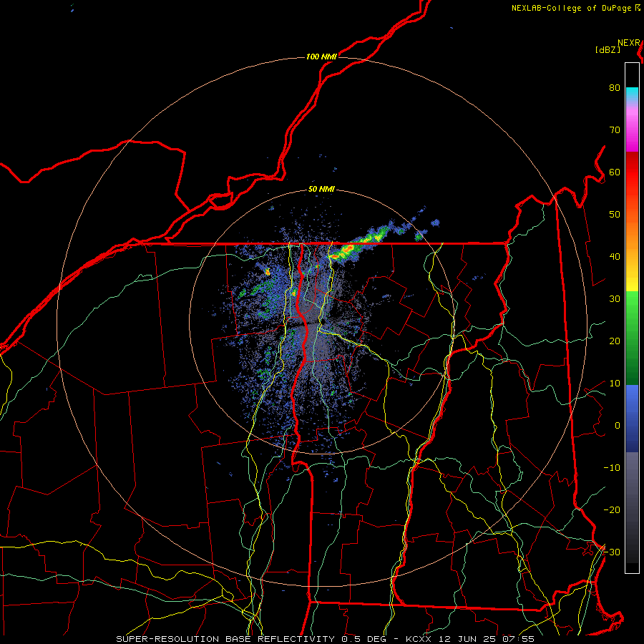This screenshot has width=644, height=644.
Task: Click the 40 value on dBZ scale
Action: tap(615, 257)
